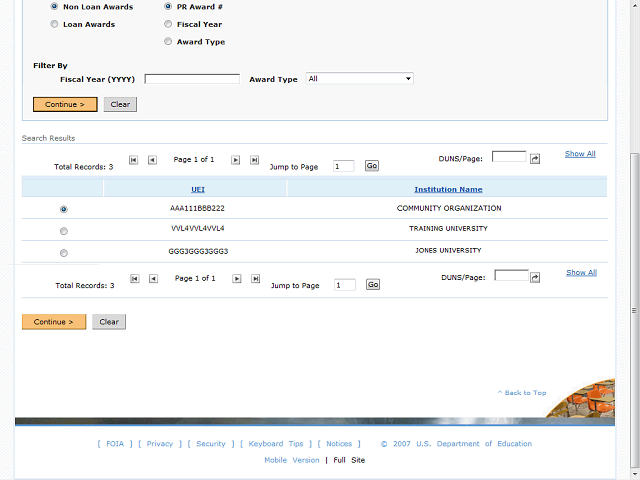Sort by Institution Name column header
640x480 pixels.
[448, 189]
